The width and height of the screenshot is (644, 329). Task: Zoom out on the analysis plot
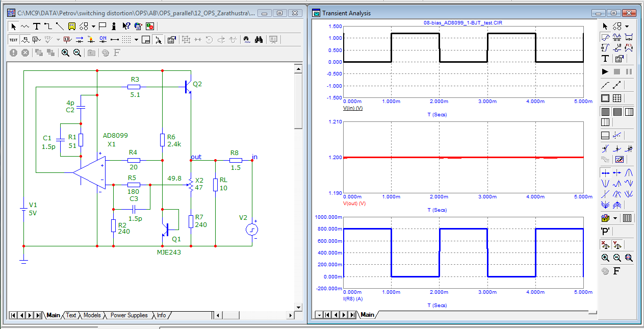pyautogui.click(x=617, y=258)
